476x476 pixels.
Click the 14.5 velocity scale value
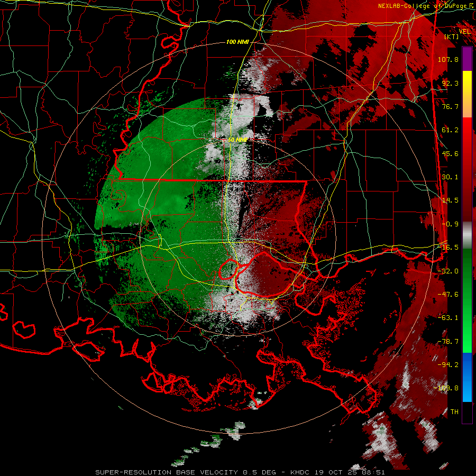click(450, 200)
